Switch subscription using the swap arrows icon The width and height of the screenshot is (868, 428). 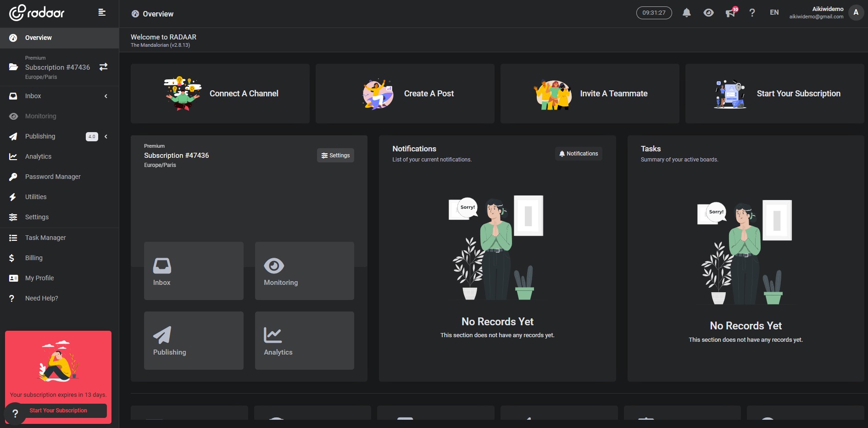click(104, 67)
